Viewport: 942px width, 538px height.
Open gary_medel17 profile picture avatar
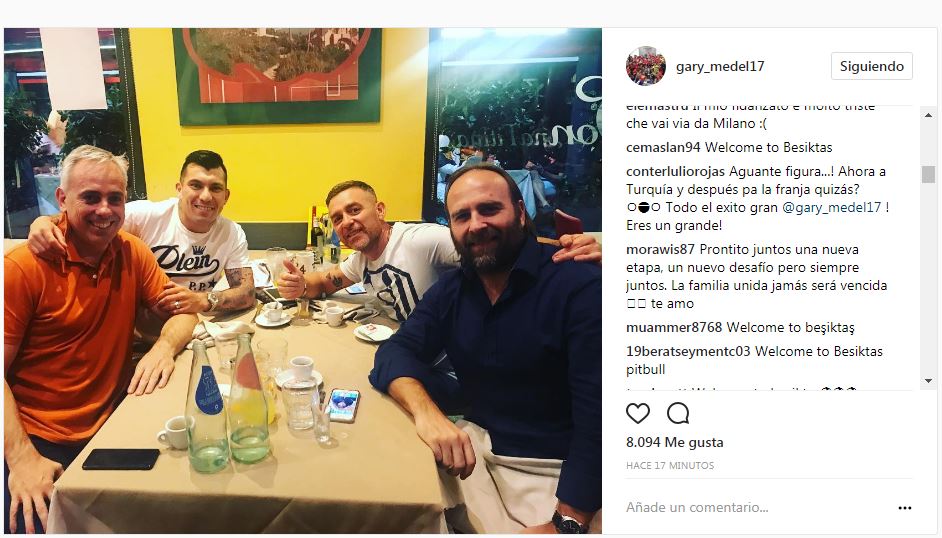(x=645, y=66)
